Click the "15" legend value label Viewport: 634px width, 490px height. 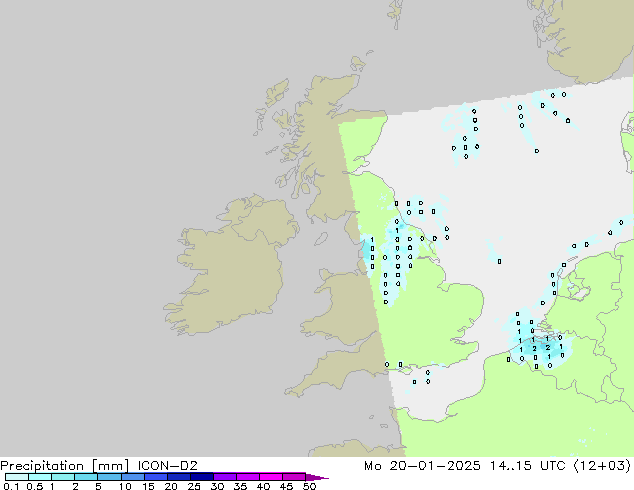pos(148,486)
